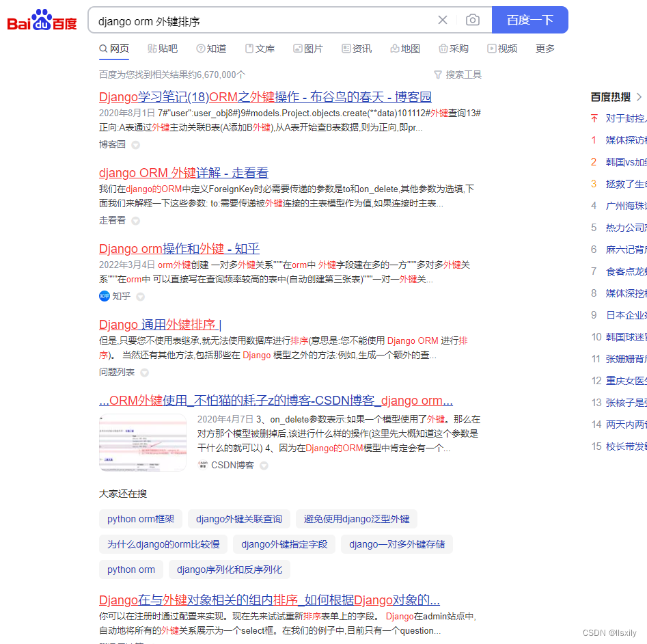
Task: Open the 图片 tab
Action: pos(308,49)
